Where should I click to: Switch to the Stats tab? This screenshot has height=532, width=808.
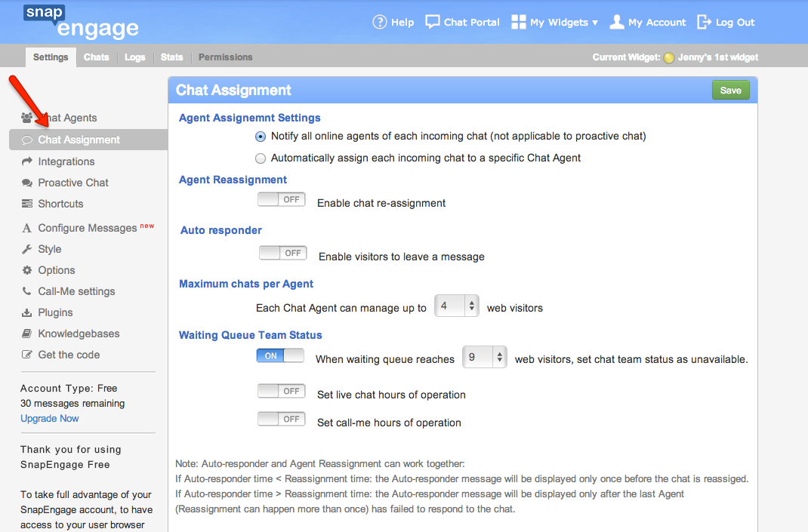click(171, 57)
